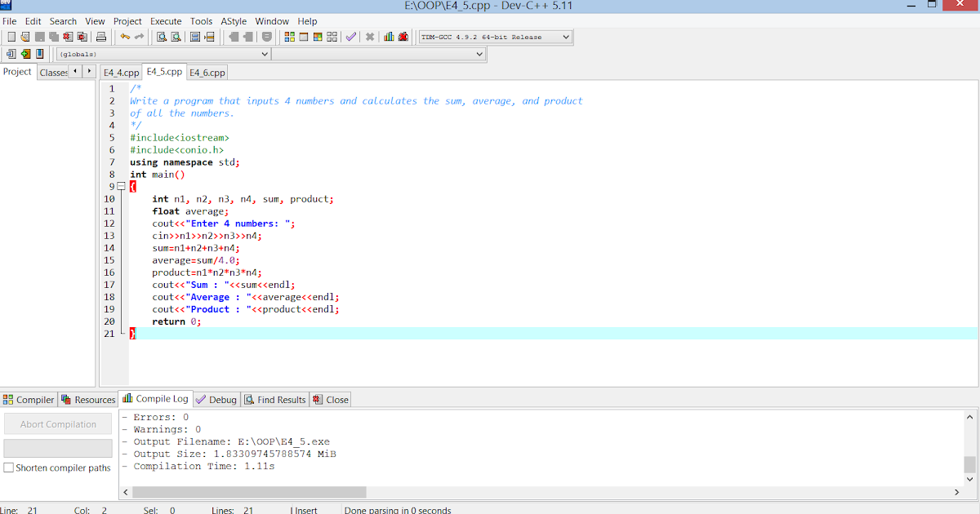Open the Debug bottom tab
The height and width of the screenshot is (514, 980).
point(216,400)
